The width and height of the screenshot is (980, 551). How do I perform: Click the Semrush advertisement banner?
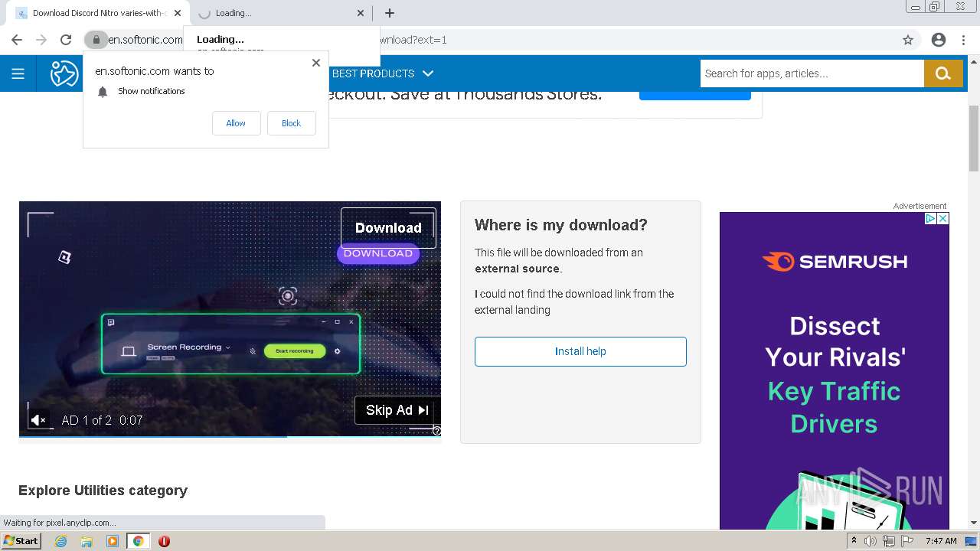click(835, 371)
